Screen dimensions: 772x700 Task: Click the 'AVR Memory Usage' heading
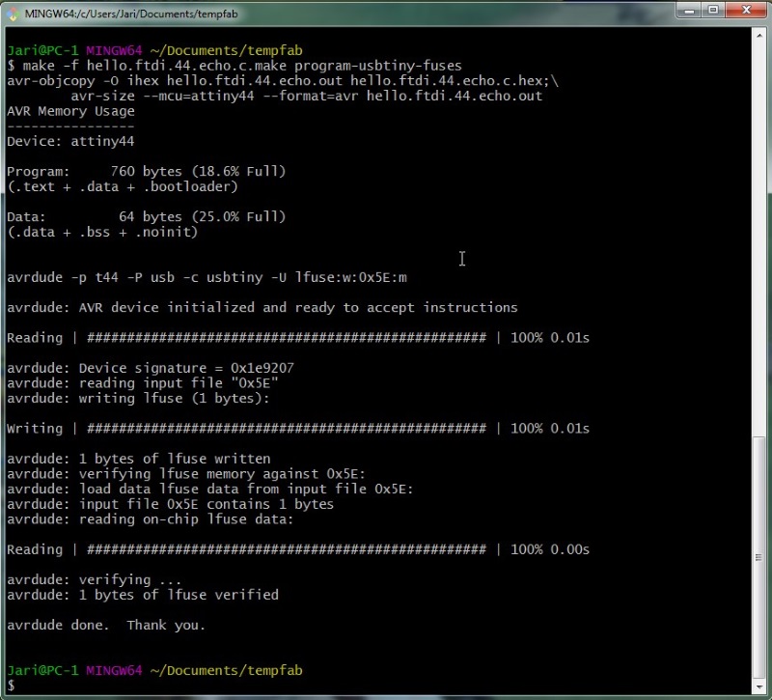click(x=70, y=111)
